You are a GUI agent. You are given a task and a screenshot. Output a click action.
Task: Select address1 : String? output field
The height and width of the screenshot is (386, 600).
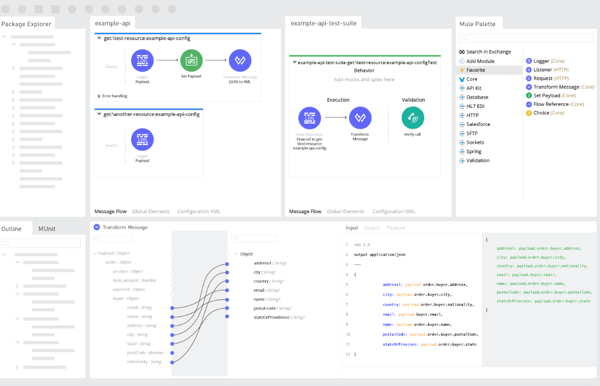(x=270, y=263)
